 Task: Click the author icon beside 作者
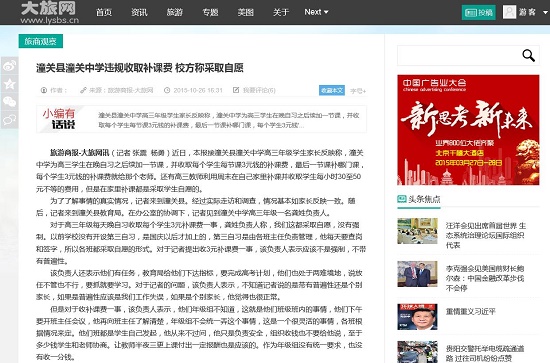44,90
